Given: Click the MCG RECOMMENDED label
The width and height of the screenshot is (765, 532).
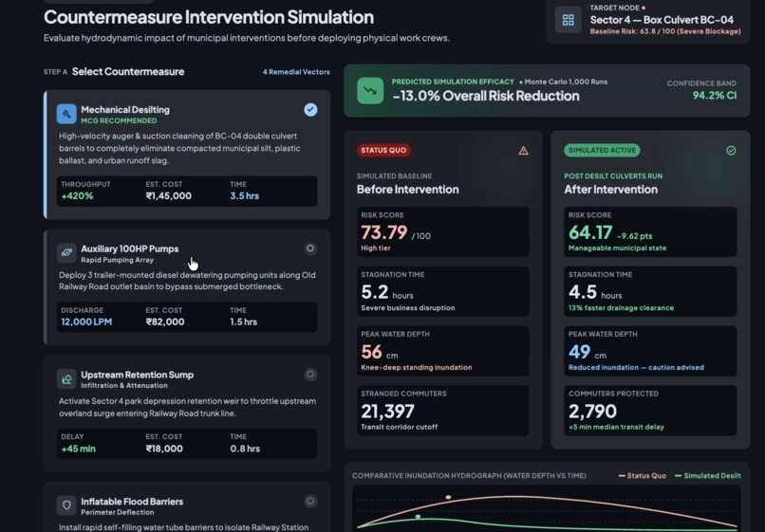Looking at the screenshot, I should 119,121.
